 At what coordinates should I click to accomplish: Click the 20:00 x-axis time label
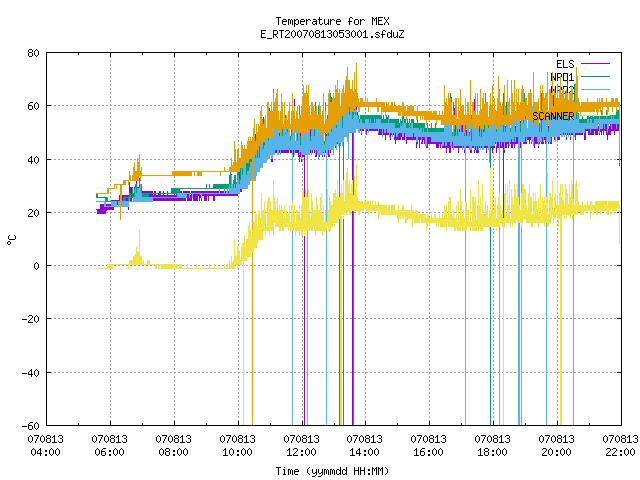click(x=556, y=452)
